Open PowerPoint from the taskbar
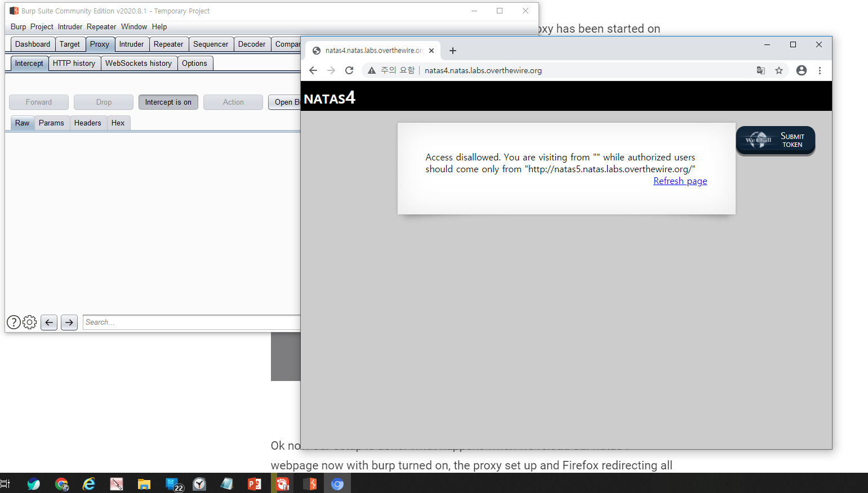The image size is (868, 493). tap(255, 484)
